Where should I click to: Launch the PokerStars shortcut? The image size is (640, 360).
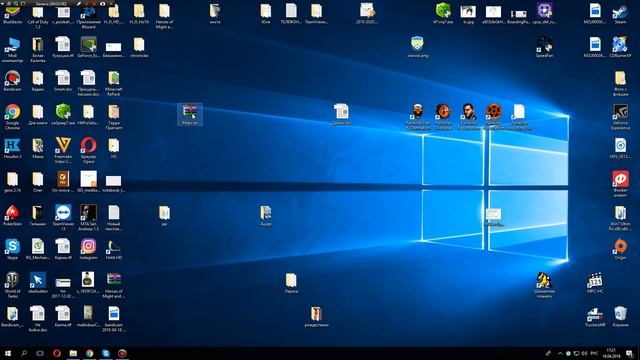(x=12, y=216)
